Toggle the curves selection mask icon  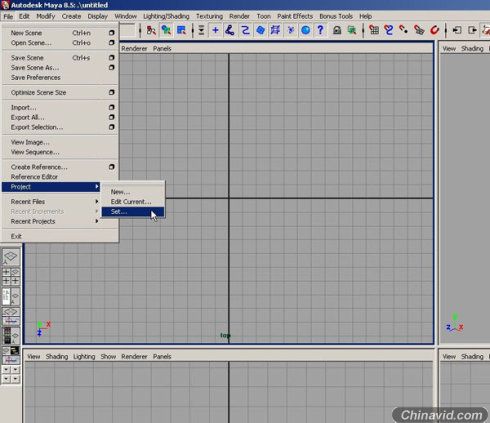coord(245,30)
